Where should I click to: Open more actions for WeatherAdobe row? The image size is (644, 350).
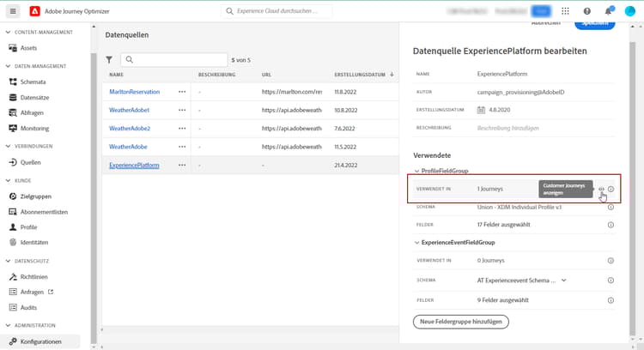pyautogui.click(x=182, y=147)
